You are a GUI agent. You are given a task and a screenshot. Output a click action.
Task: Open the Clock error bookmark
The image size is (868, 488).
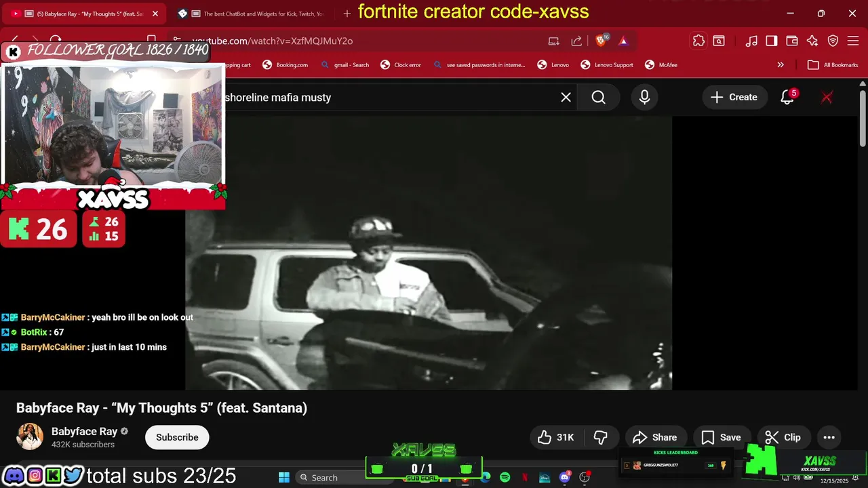click(401, 65)
